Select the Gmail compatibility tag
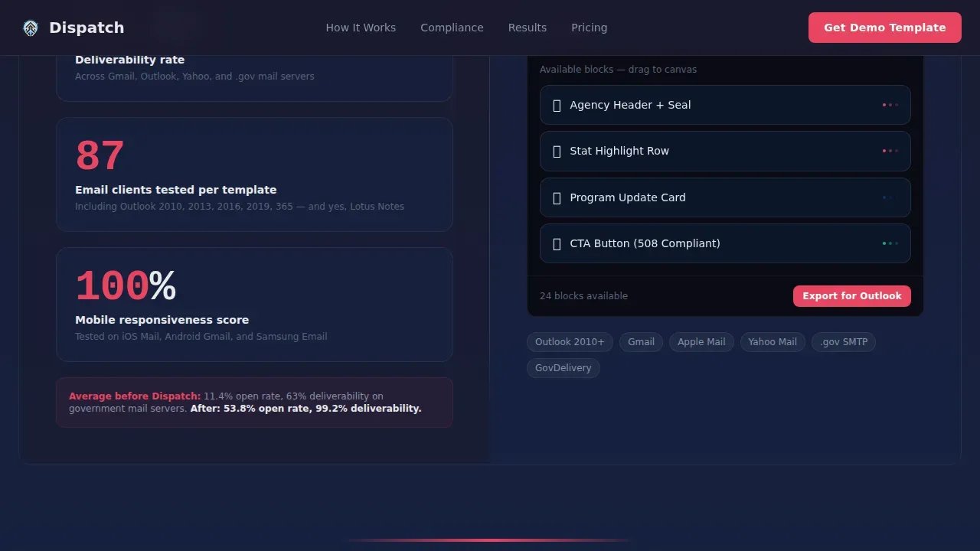 [x=641, y=342]
